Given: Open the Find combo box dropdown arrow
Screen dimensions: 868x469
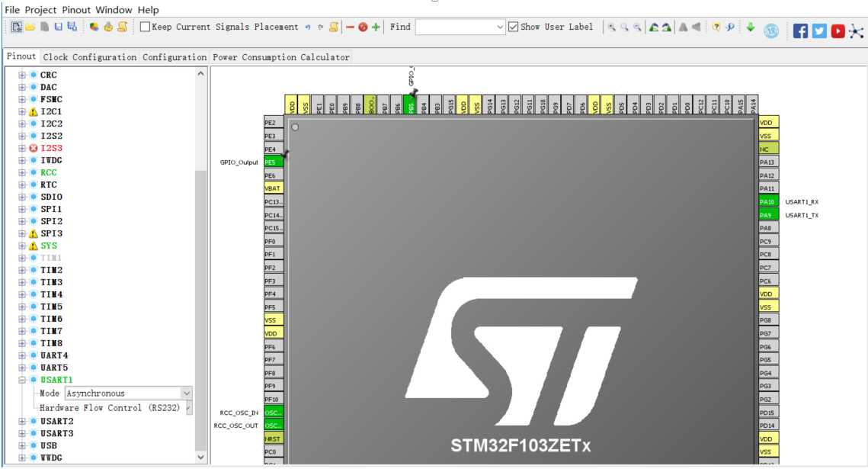Looking at the screenshot, I should click(499, 27).
